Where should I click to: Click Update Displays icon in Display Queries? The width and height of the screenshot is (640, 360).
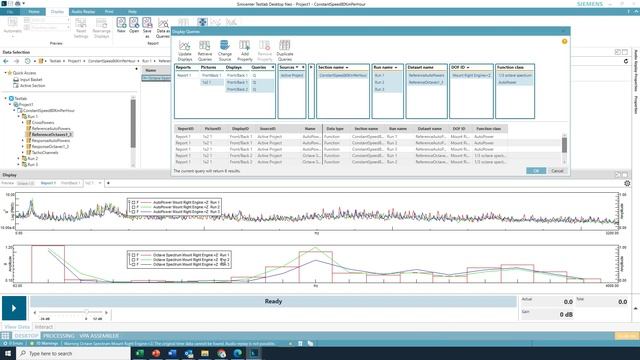click(184, 45)
